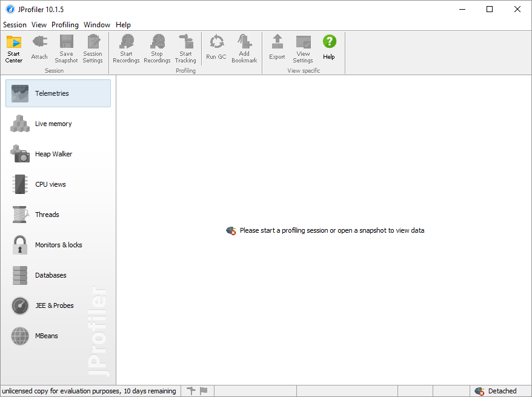Open View Settings from toolbar
This screenshot has height=397, width=532.
(303, 49)
